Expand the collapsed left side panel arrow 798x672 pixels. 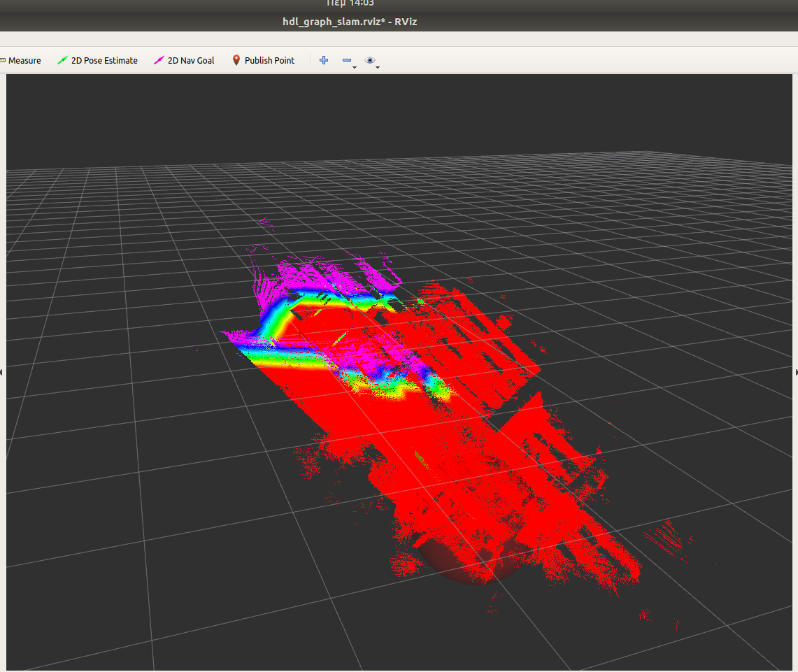[x=2, y=372]
